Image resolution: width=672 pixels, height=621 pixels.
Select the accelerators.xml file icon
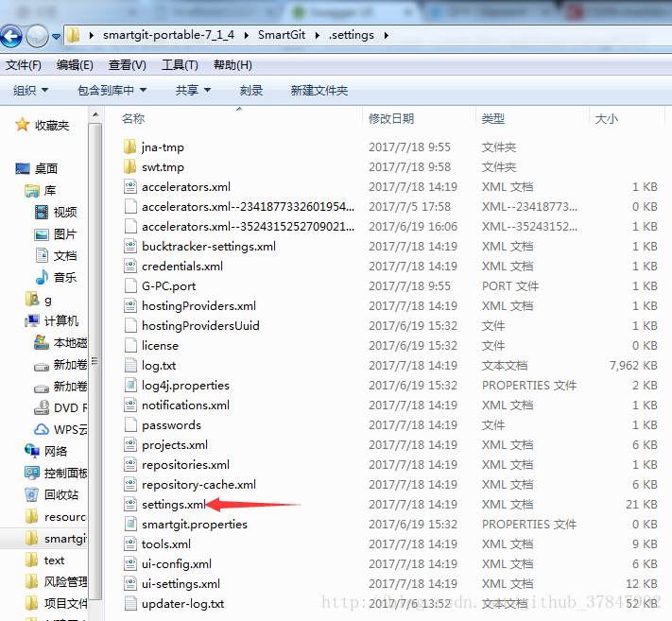pyautogui.click(x=130, y=187)
